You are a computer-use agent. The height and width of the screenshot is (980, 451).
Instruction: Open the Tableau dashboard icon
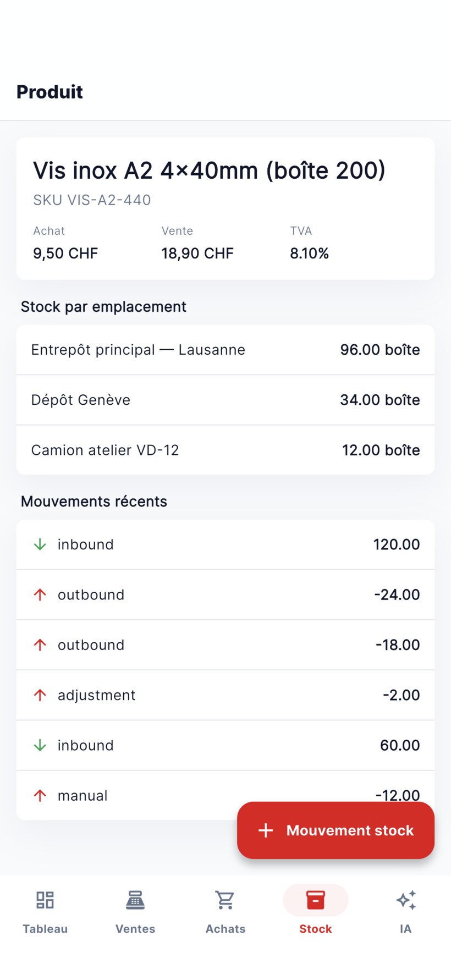(45, 900)
